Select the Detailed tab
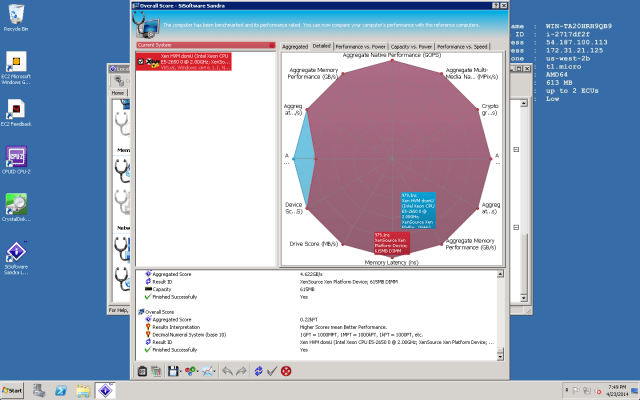The height and width of the screenshot is (400, 640). 322,46
